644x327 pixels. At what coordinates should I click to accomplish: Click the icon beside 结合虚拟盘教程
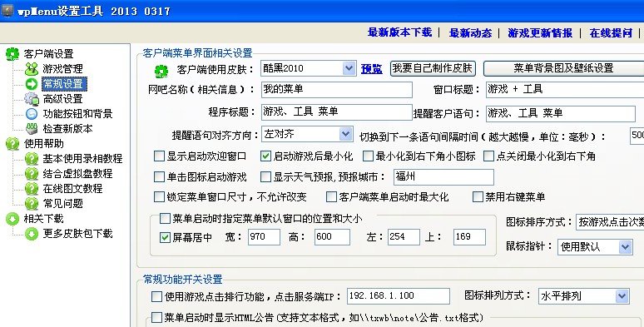click(32, 173)
